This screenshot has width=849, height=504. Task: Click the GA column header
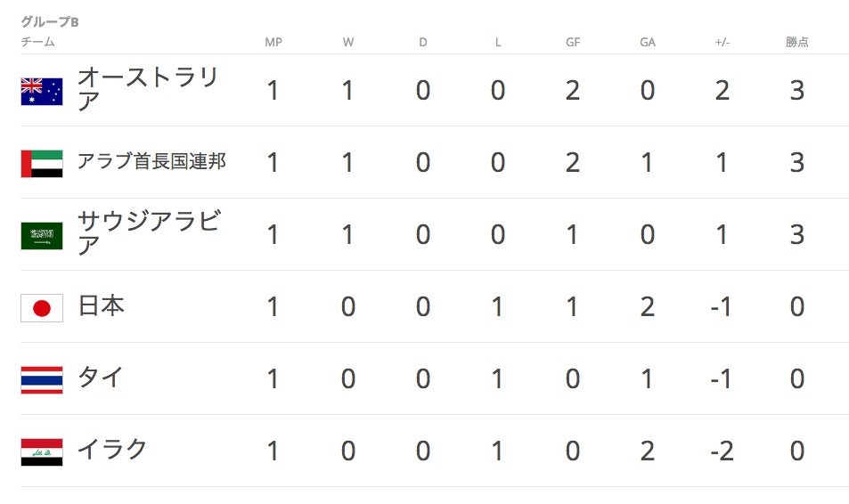tap(648, 42)
